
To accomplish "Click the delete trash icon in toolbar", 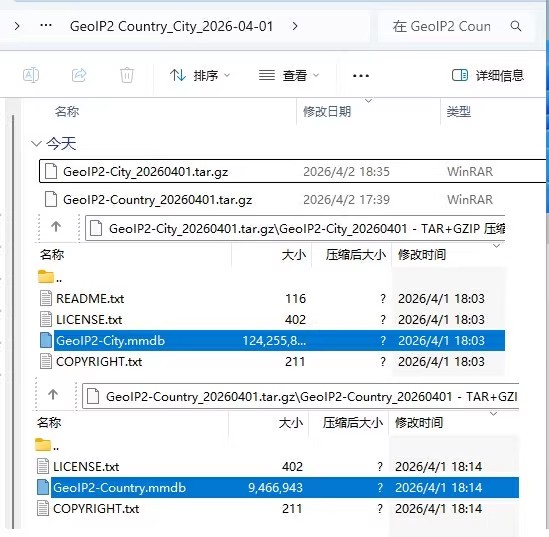I will coord(127,75).
